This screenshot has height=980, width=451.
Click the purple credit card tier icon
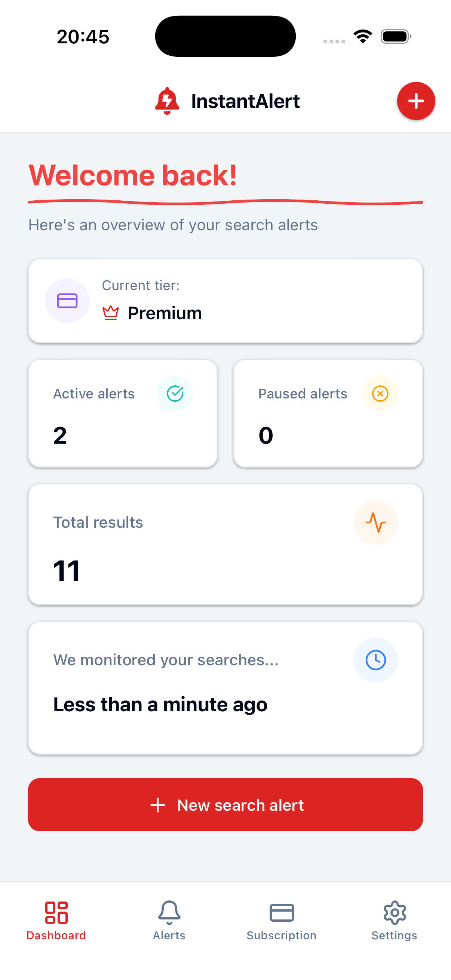pos(67,301)
